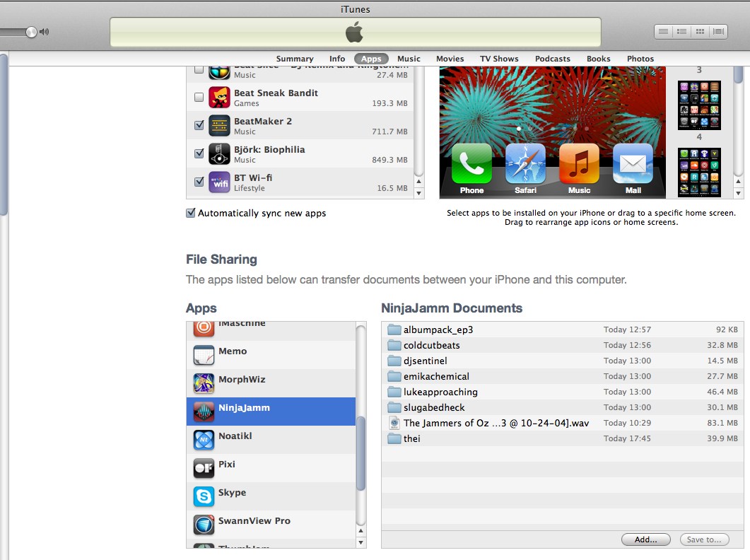Click the SwannView Pro app icon
Viewport: 750px width, 560px height.
click(x=204, y=525)
